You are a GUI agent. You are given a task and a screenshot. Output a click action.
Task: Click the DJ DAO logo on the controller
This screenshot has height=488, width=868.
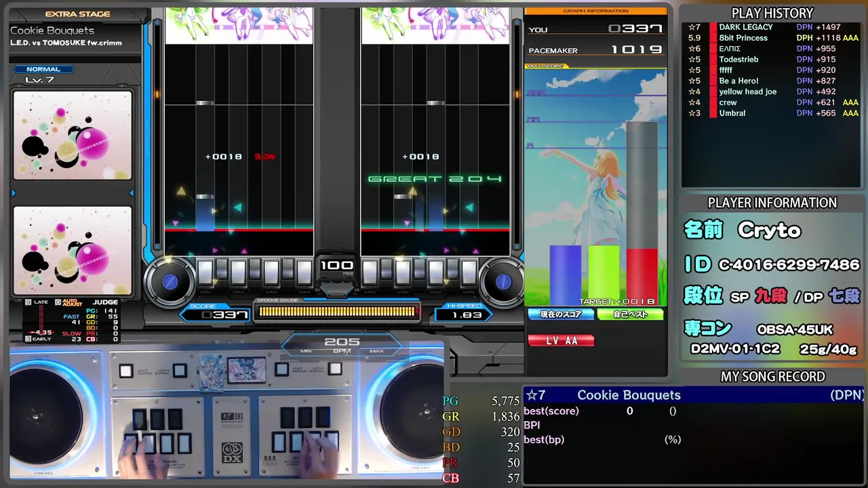pos(231,419)
